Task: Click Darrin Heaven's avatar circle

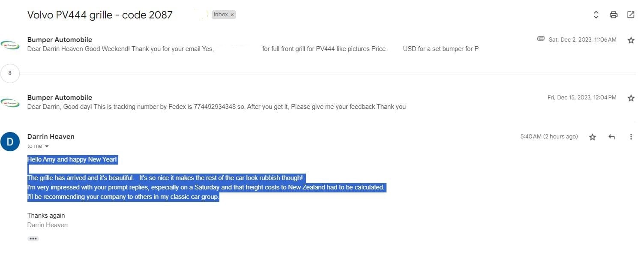Action: point(10,142)
